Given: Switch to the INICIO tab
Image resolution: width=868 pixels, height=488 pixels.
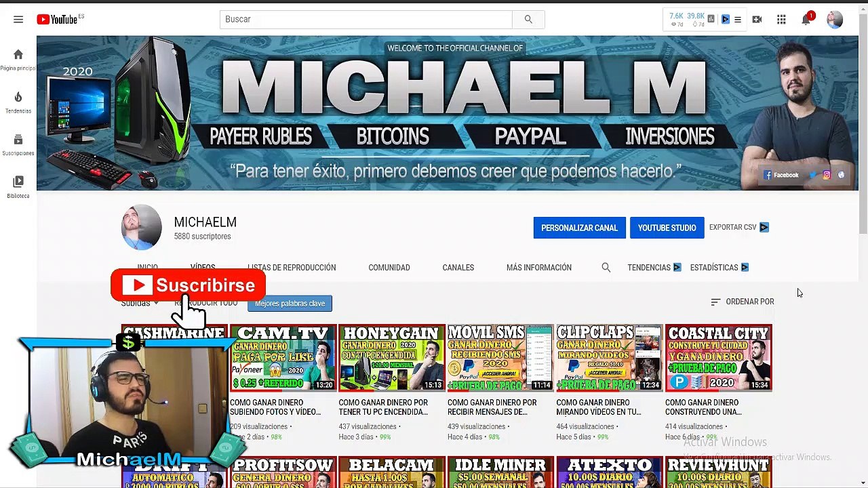Looking at the screenshot, I should [147, 268].
